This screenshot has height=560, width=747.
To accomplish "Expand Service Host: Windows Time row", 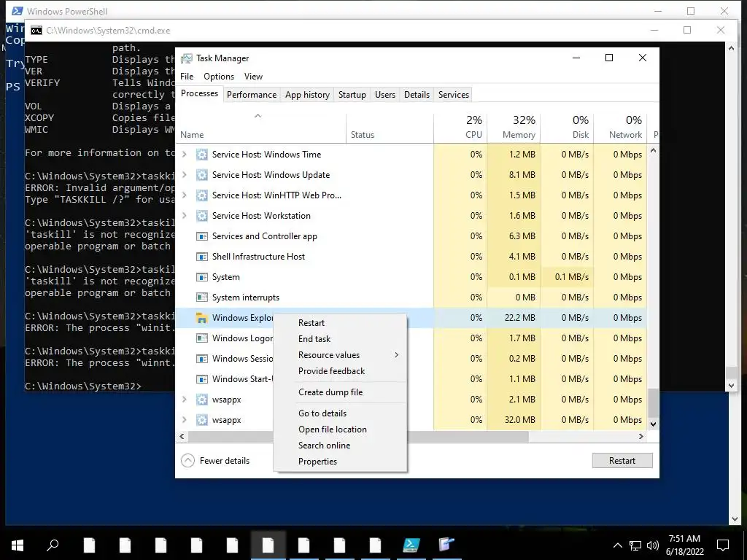I will coord(185,155).
